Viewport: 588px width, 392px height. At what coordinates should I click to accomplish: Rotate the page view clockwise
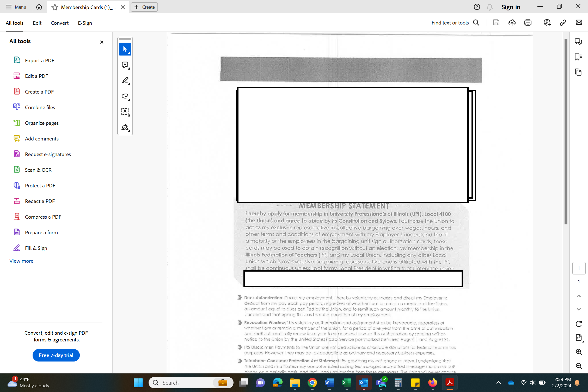tap(579, 324)
